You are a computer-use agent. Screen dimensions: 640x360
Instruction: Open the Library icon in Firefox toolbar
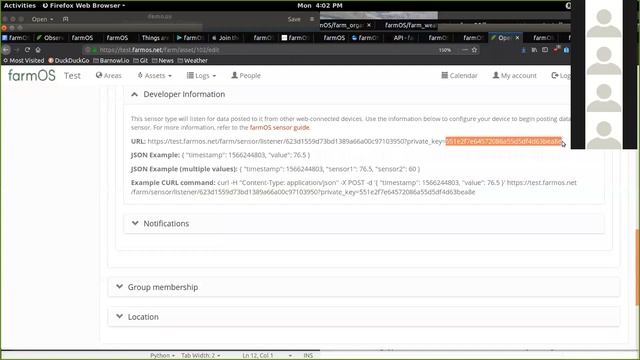[x=534, y=50]
